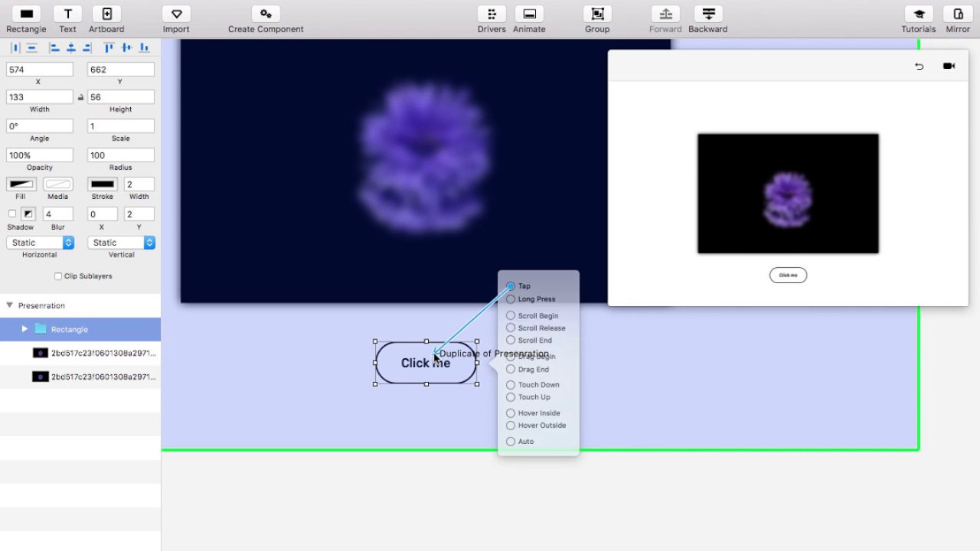Viewport: 980px width, 551px height.
Task: Open the Drivers panel
Action: click(x=492, y=14)
